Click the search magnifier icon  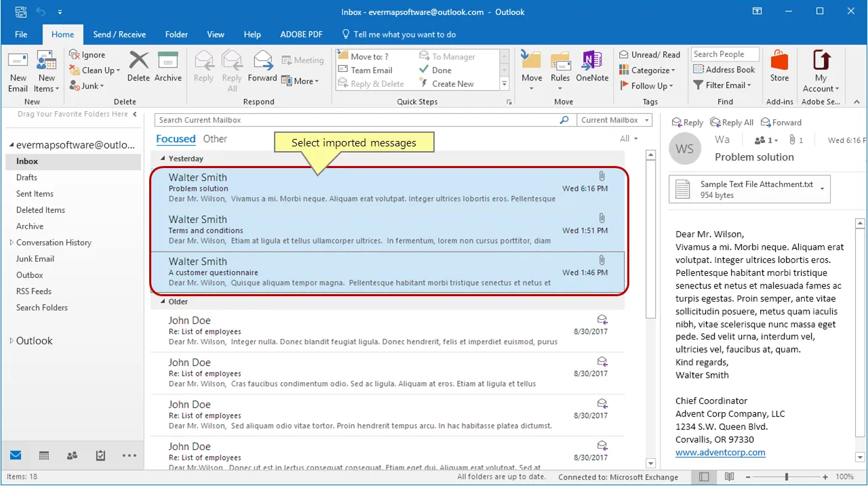pyautogui.click(x=564, y=120)
